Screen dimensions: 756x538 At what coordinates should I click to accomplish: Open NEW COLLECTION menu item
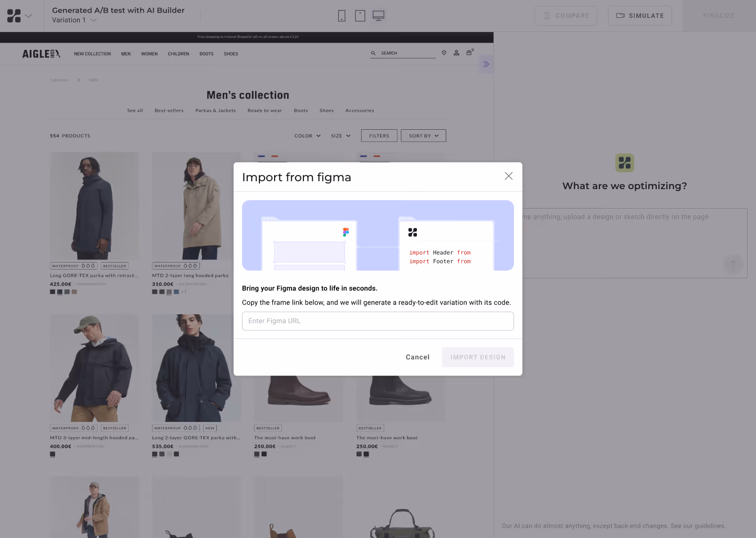[92, 54]
